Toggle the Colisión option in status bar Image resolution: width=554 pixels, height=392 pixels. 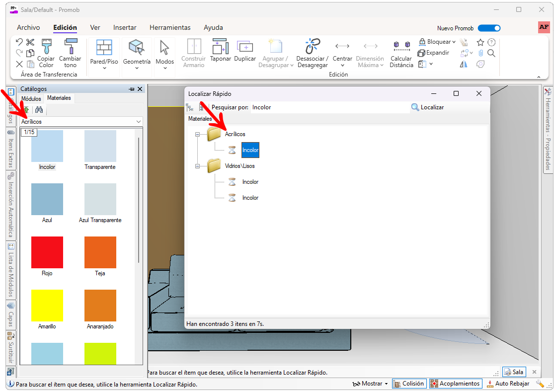tap(408, 384)
